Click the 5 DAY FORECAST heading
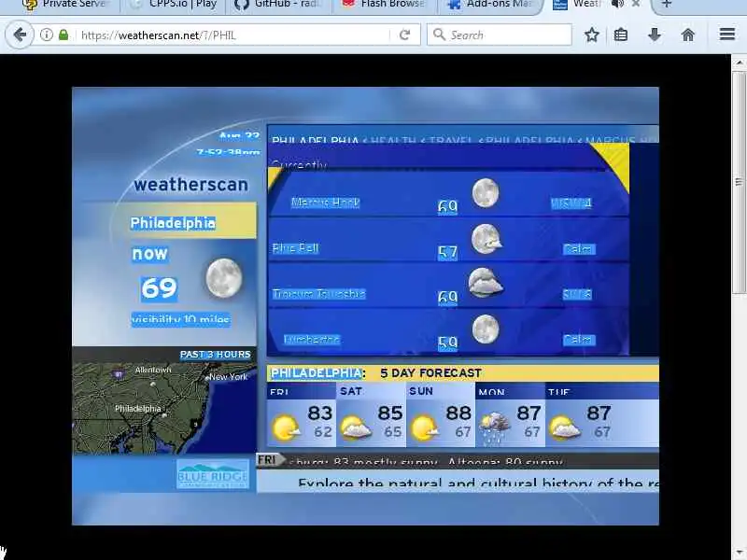 tap(430, 372)
